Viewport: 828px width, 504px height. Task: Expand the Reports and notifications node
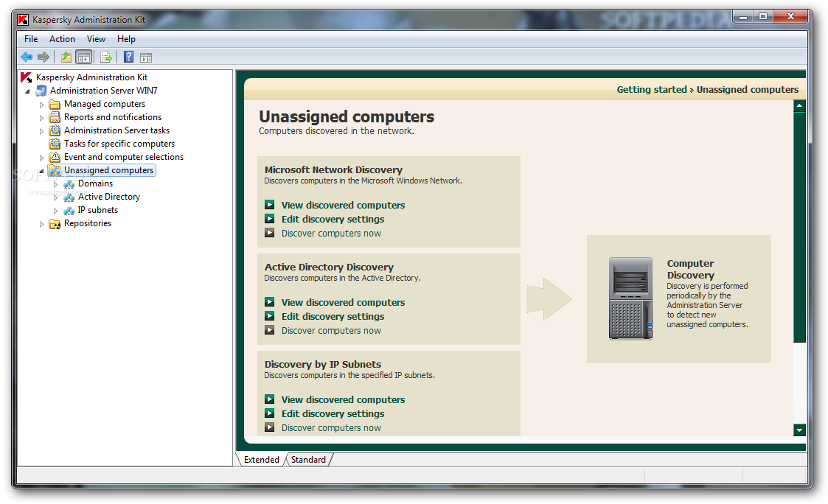(41, 118)
